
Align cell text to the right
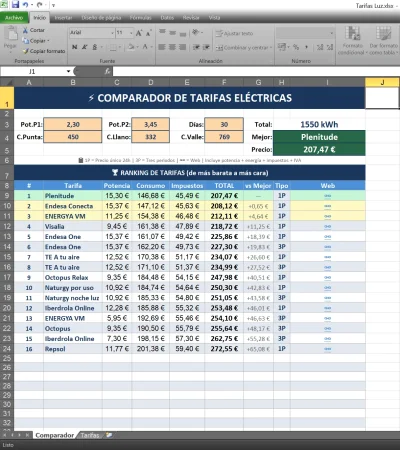[x=183, y=47]
